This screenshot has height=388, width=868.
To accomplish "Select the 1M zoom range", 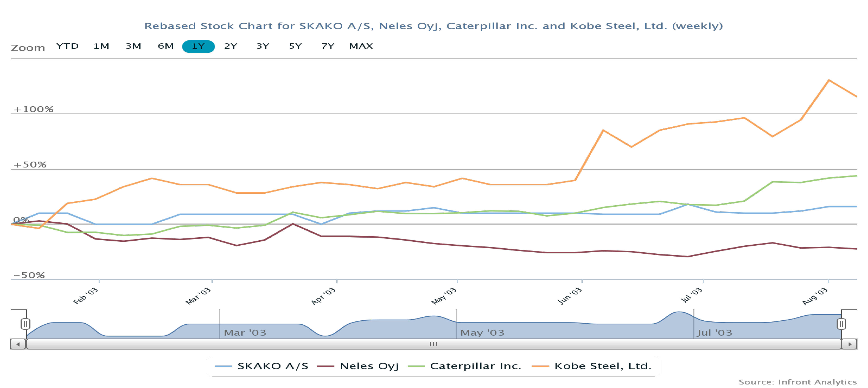I will pyautogui.click(x=101, y=46).
